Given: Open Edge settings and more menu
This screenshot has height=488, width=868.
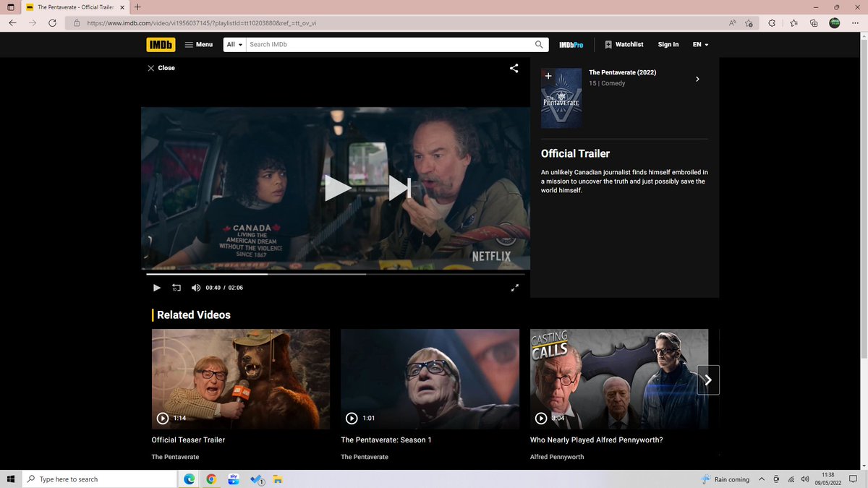Looking at the screenshot, I should click(x=855, y=23).
